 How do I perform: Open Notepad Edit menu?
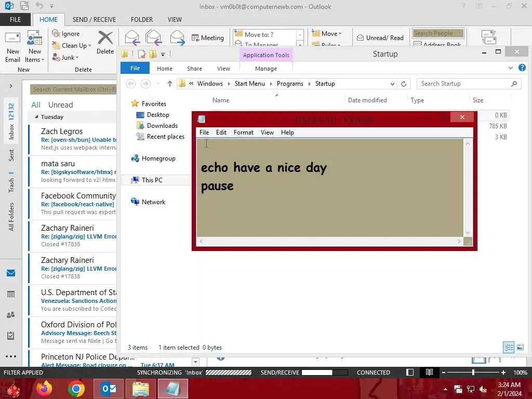[221, 132]
